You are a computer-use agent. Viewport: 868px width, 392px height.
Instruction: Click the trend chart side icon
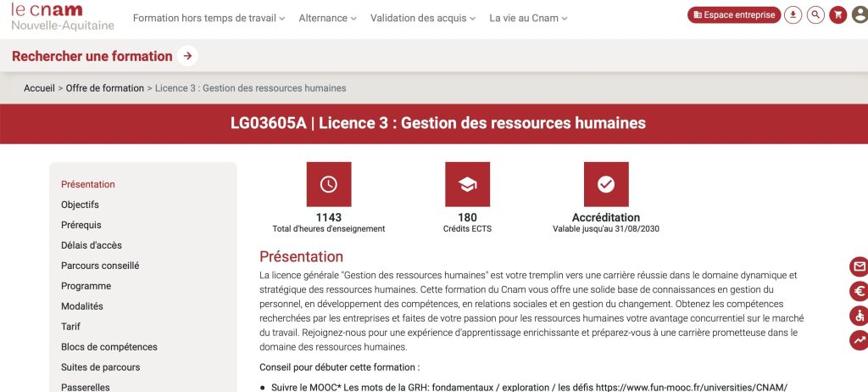click(x=860, y=340)
